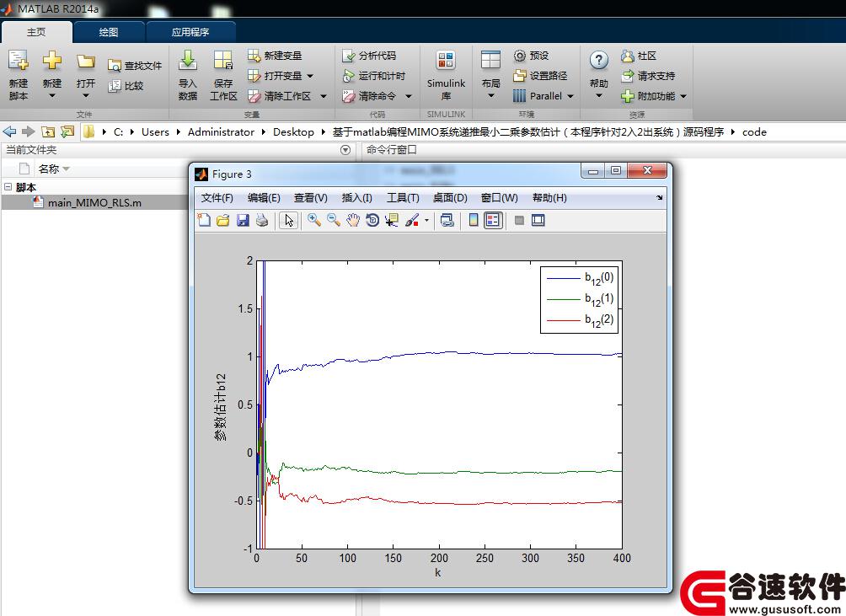Viewport: 846px width, 616px height.
Task: Select the Zoom In magnifier tool
Action: pyautogui.click(x=314, y=220)
